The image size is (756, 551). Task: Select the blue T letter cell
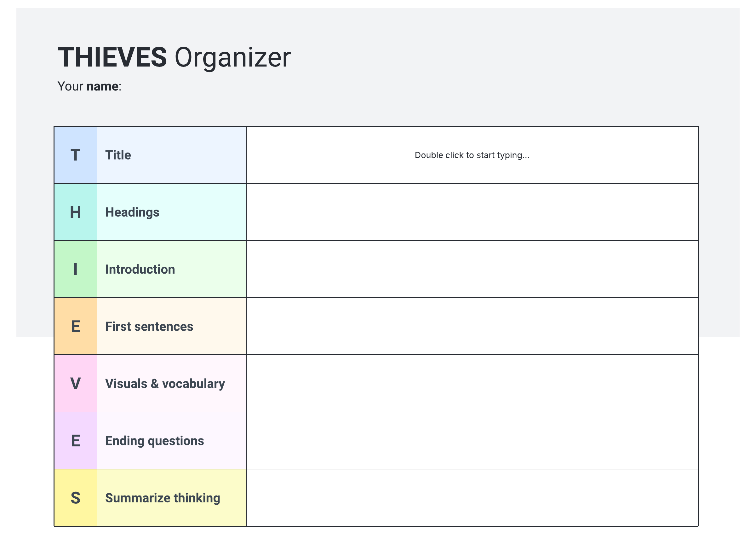(x=76, y=155)
